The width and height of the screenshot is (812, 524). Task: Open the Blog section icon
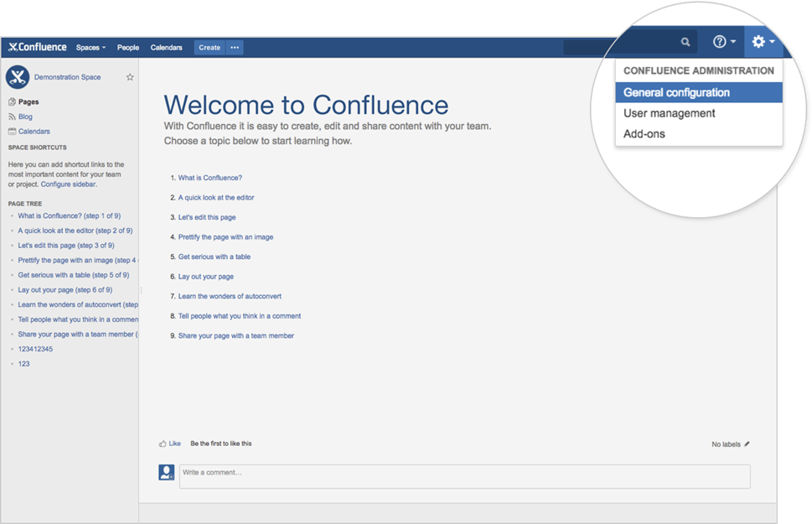coord(13,115)
